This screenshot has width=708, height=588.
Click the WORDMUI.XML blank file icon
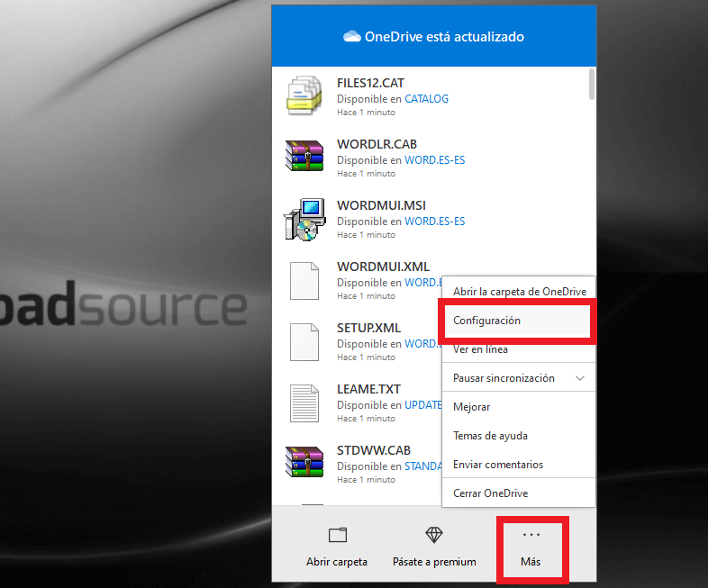(x=304, y=281)
